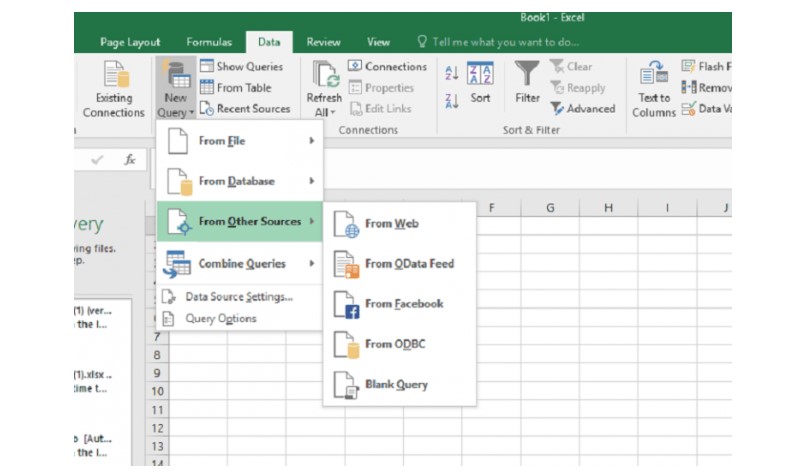Screen dimensions: 800x471
Task: Open the Sort dialog icon
Action: [480, 74]
